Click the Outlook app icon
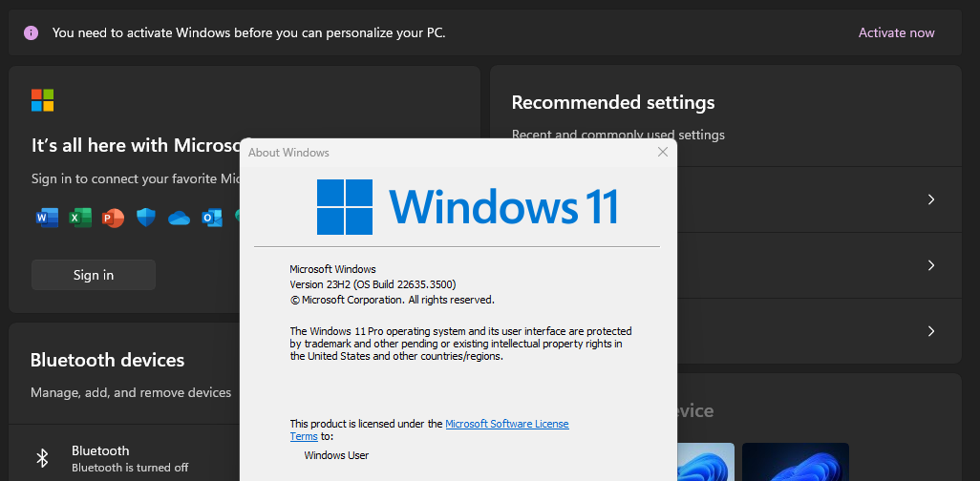The height and width of the screenshot is (481, 980). (212, 218)
